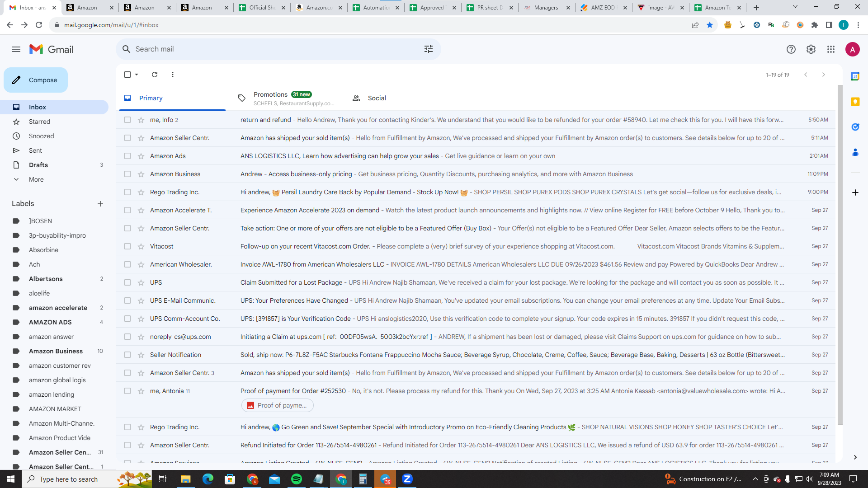Star the Amazon Ads email
This screenshot has height=488, width=868.
point(141,156)
